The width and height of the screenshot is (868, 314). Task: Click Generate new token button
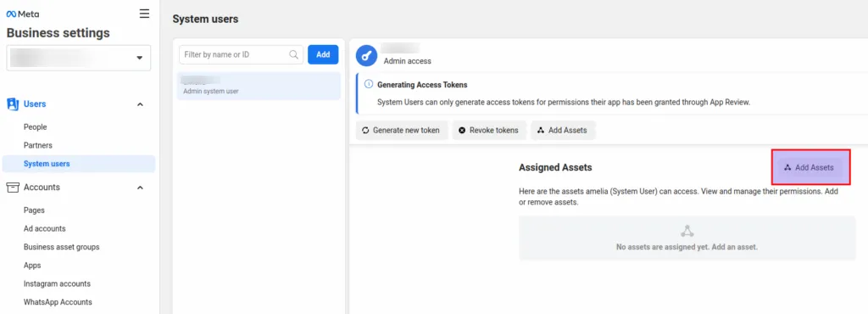[401, 130]
